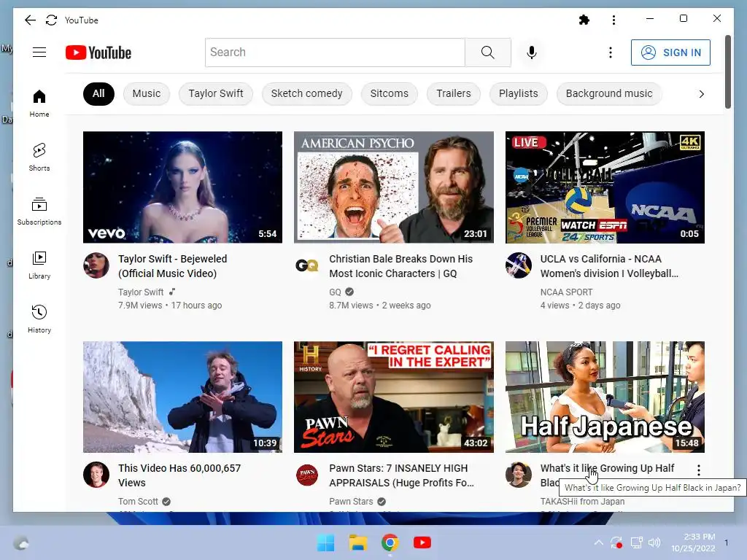Image resolution: width=747 pixels, height=560 pixels.
Task: Start voice search with microphone icon
Action: [x=532, y=52]
